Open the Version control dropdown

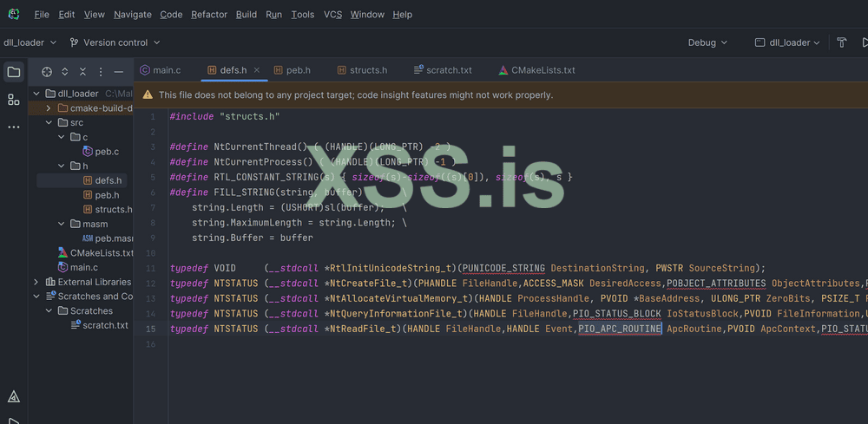pyautogui.click(x=115, y=42)
